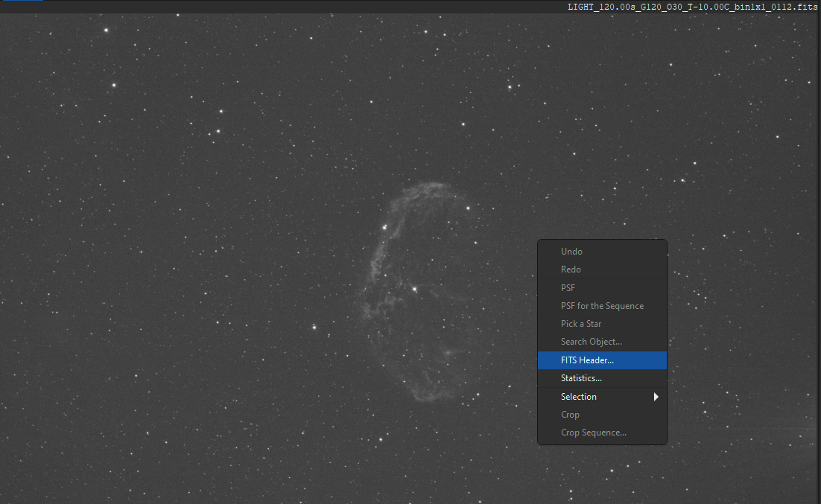821x504 pixels.
Task: Expand the Selection submenu arrow
Action: (x=656, y=397)
